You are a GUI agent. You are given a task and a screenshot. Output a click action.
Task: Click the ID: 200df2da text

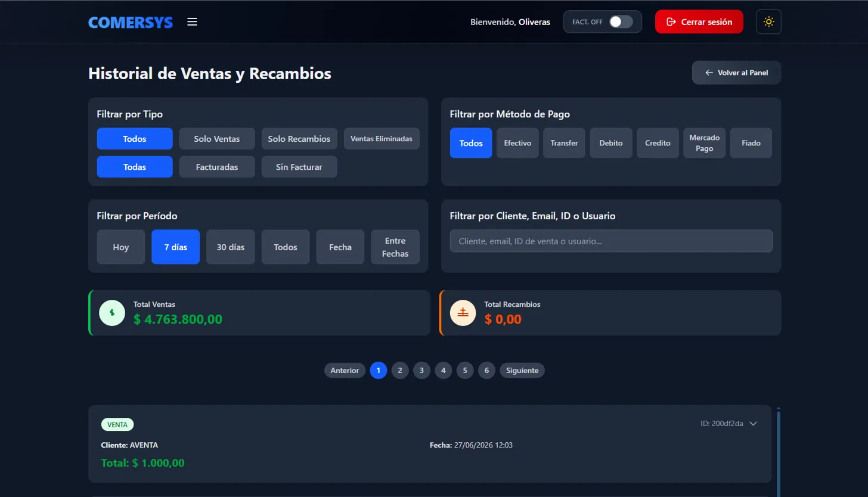pos(722,424)
